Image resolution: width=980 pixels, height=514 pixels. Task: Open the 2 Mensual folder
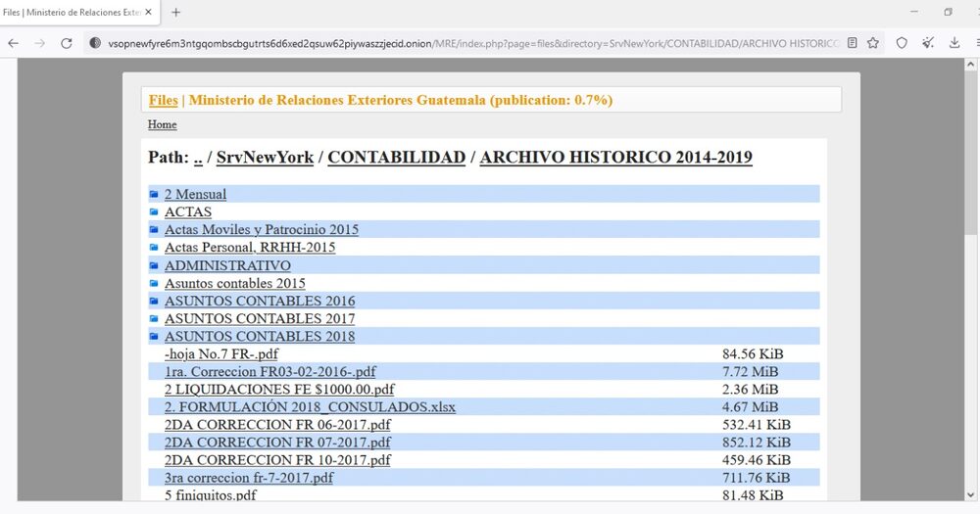point(195,195)
